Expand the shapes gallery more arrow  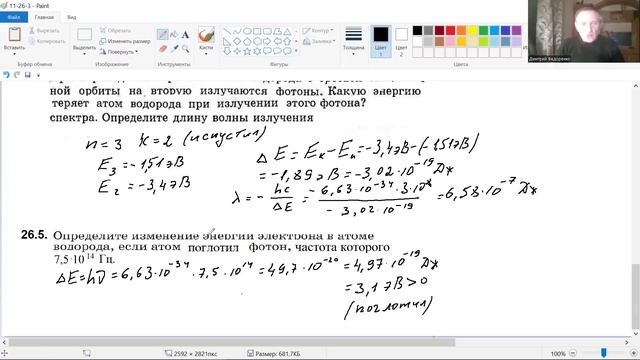pyautogui.click(x=296, y=51)
